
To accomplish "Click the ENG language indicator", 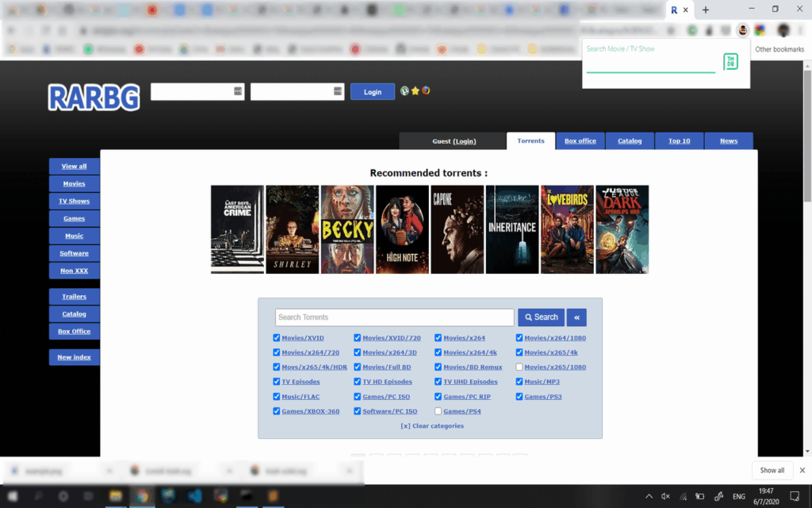I will pyautogui.click(x=739, y=496).
